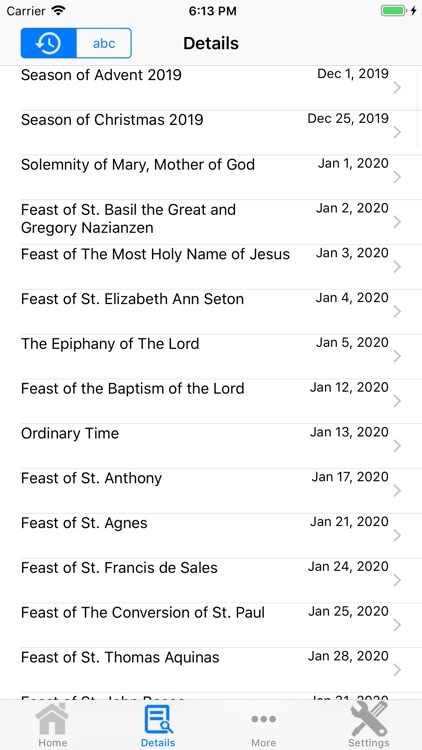Screen dimensions: 422x750
Task: Tap the Details title in navigation bar
Action: 211,44
